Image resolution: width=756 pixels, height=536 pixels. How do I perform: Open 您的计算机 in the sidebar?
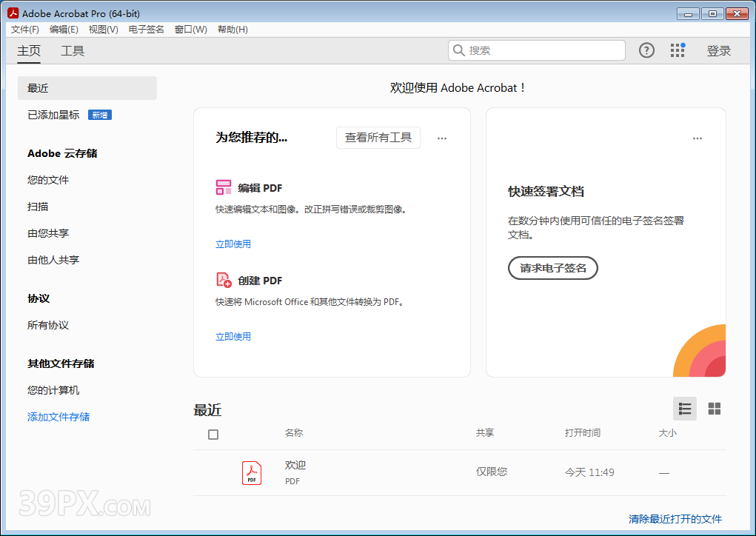pos(53,390)
